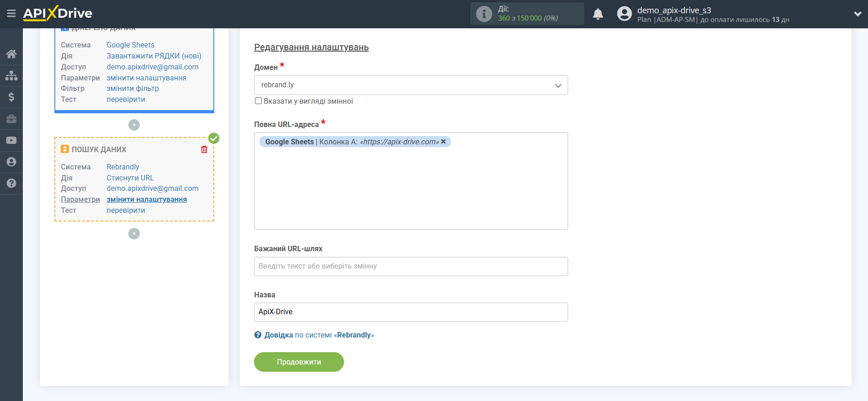Screen dimensions: 868x401
Task: Click the 'Параметри' label in search block
Action: pos(80,199)
